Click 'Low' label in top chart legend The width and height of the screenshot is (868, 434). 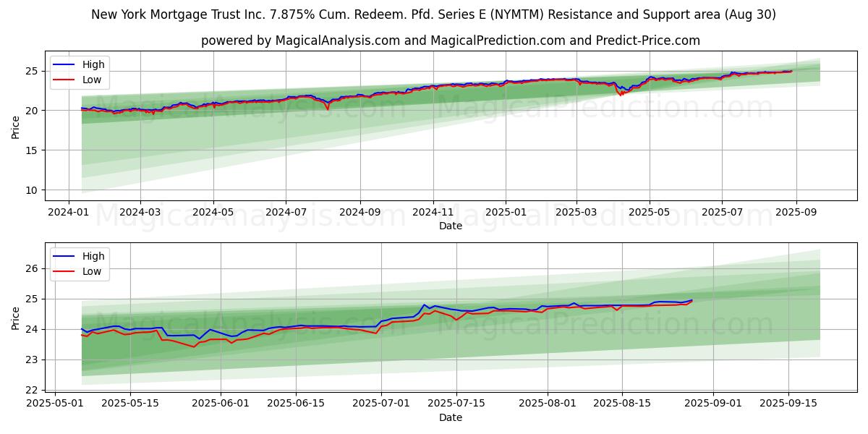pos(92,80)
